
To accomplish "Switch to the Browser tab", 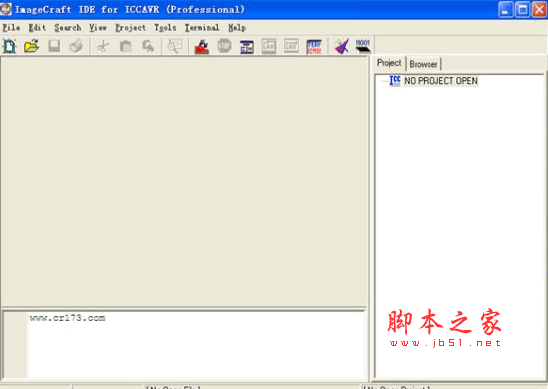I will [x=423, y=64].
